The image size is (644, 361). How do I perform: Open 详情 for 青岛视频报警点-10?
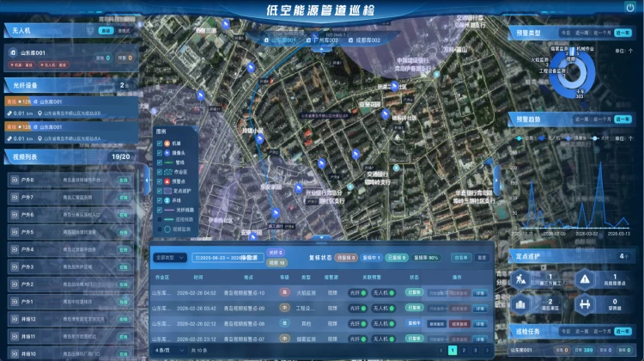(480, 293)
